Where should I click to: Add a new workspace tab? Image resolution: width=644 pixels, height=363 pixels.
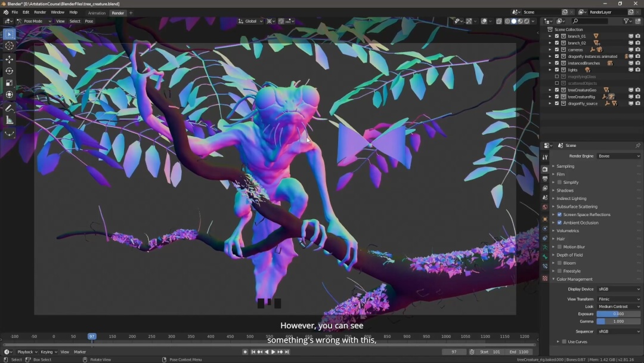tap(131, 13)
